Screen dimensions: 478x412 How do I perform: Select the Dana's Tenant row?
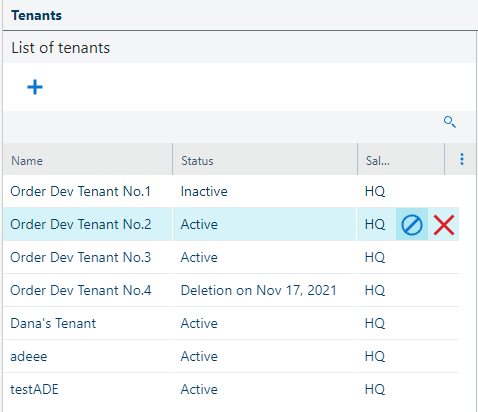[231, 323]
